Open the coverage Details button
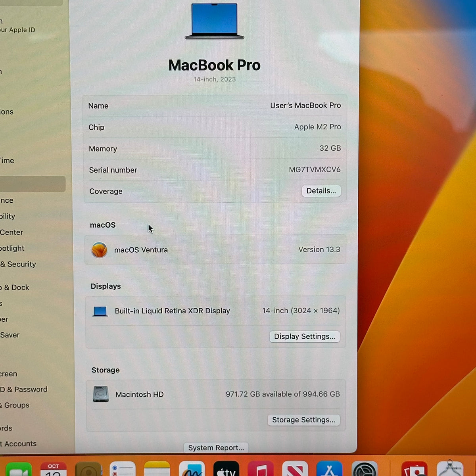Viewport: 476px width, 476px height. 321,191
